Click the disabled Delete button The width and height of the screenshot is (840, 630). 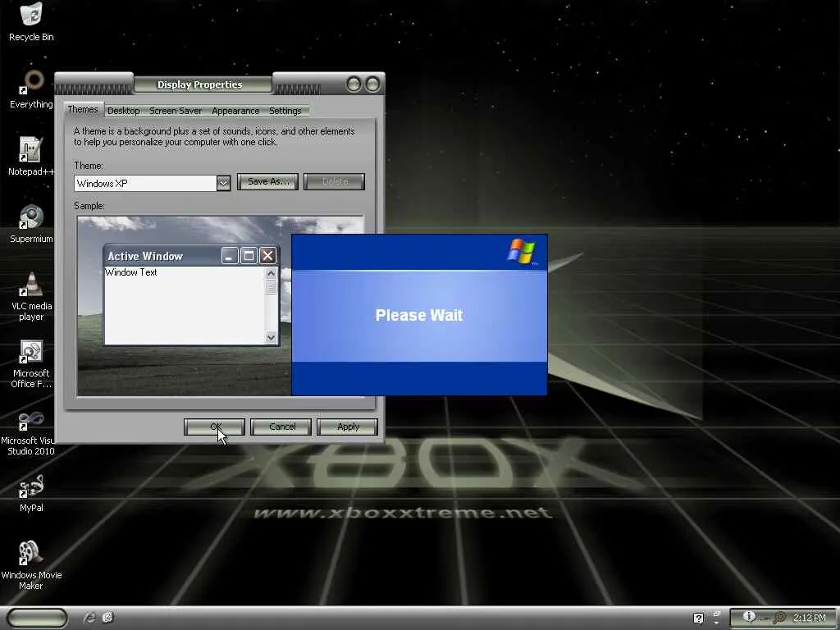point(335,181)
